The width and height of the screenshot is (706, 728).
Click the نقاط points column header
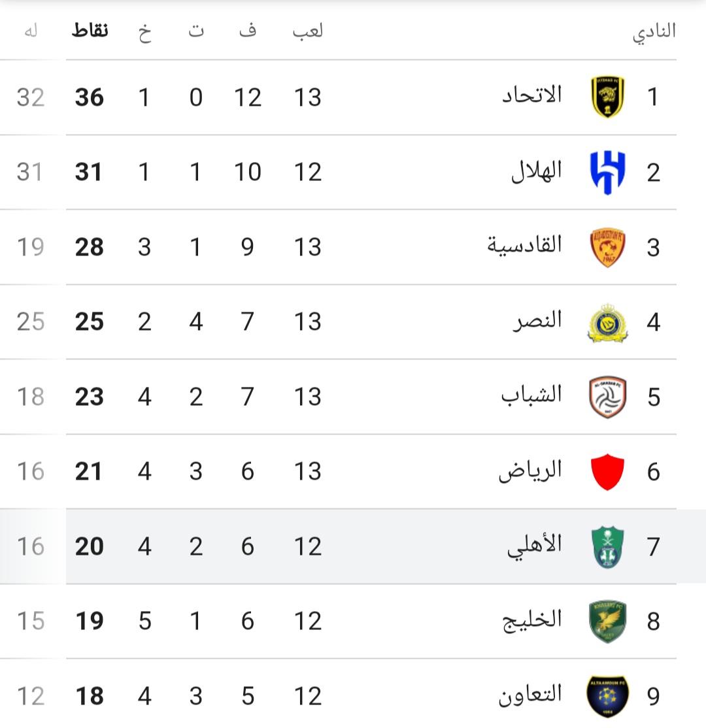(90, 31)
